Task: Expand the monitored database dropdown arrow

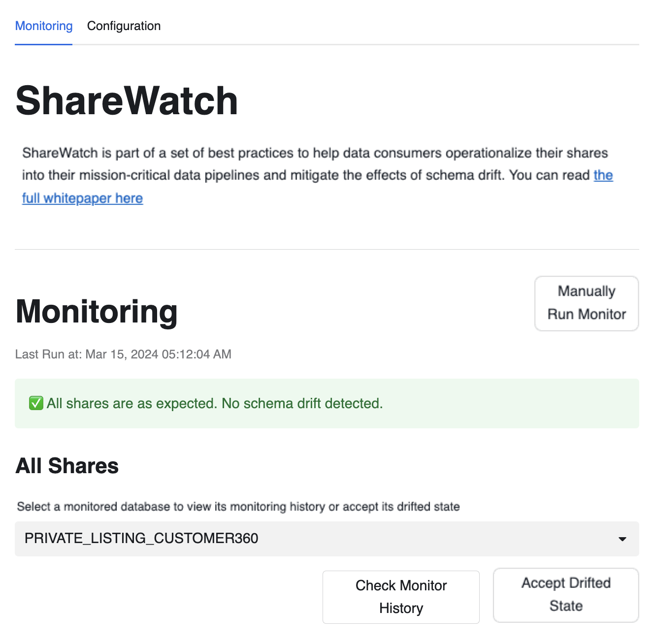Action: [x=622, y=539]
